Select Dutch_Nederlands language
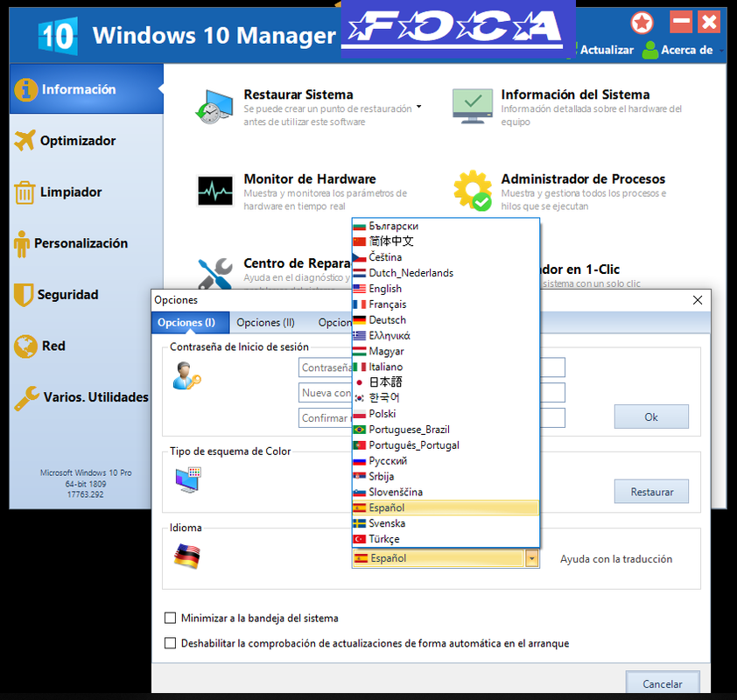This screenshot has height=700, width=737. 446,273
